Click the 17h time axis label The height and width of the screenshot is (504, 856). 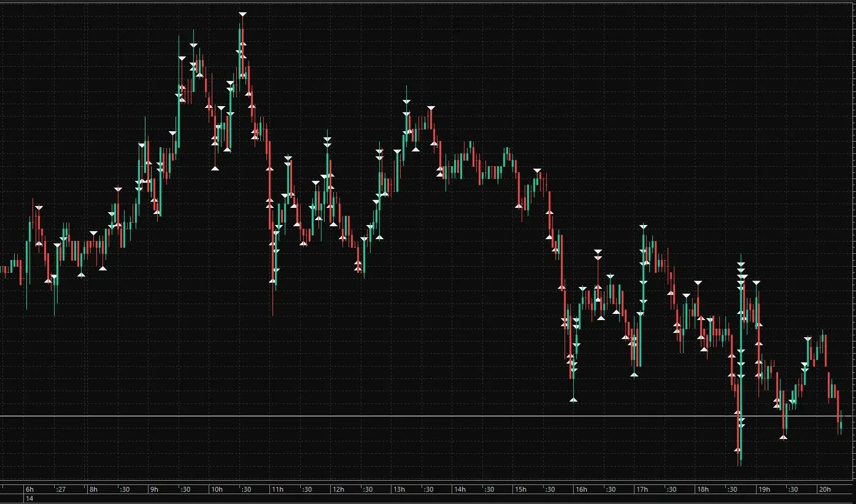642,489
